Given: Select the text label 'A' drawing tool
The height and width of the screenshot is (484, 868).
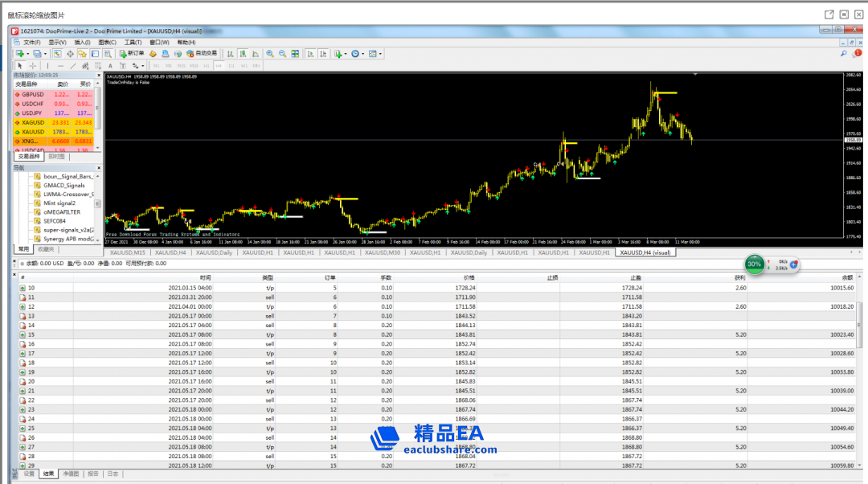Looking at the screenshot, I should pyautogui.click(x=110, y=66).
